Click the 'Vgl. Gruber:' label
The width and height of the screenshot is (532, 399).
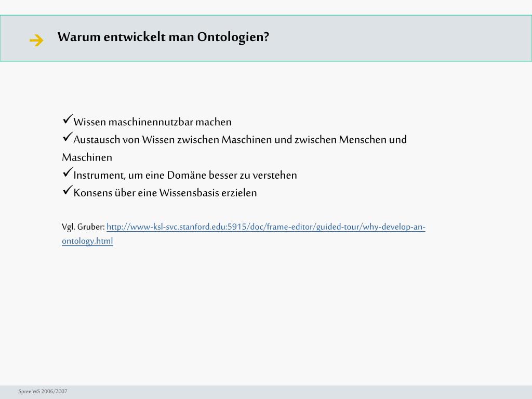[83, 227]
